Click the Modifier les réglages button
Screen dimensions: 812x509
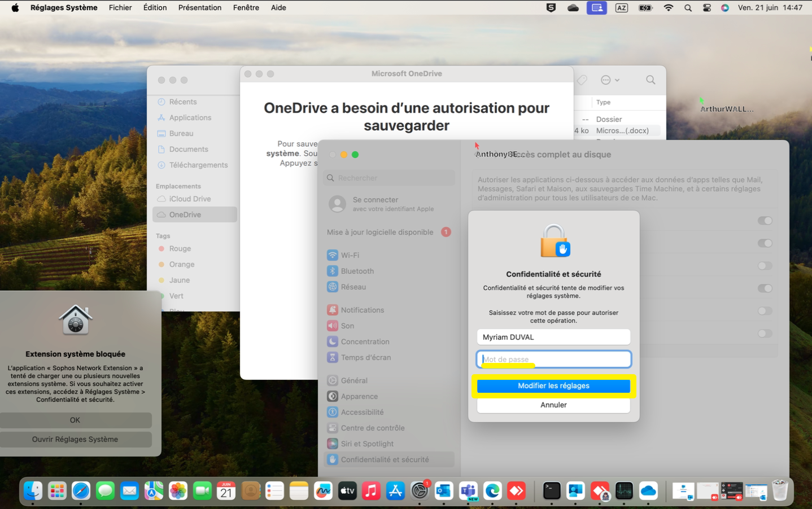[553, 386]
